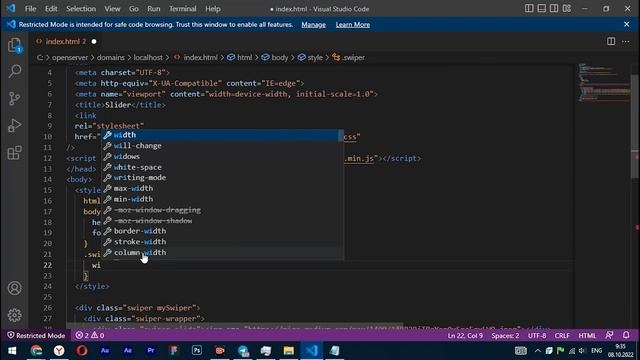Click the unsaved dot on index.html tab
Viewport: 640px width, 360px height.
click(94, 41)
